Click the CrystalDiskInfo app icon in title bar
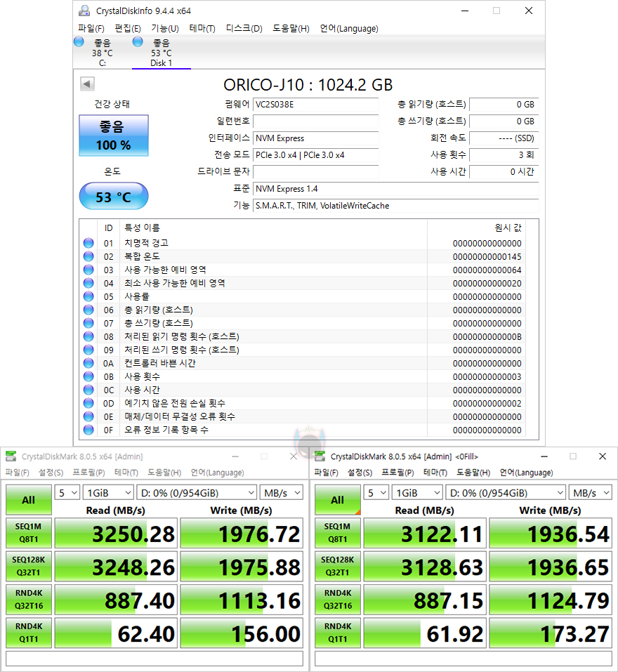618x672 pixels. coord(84,11)
